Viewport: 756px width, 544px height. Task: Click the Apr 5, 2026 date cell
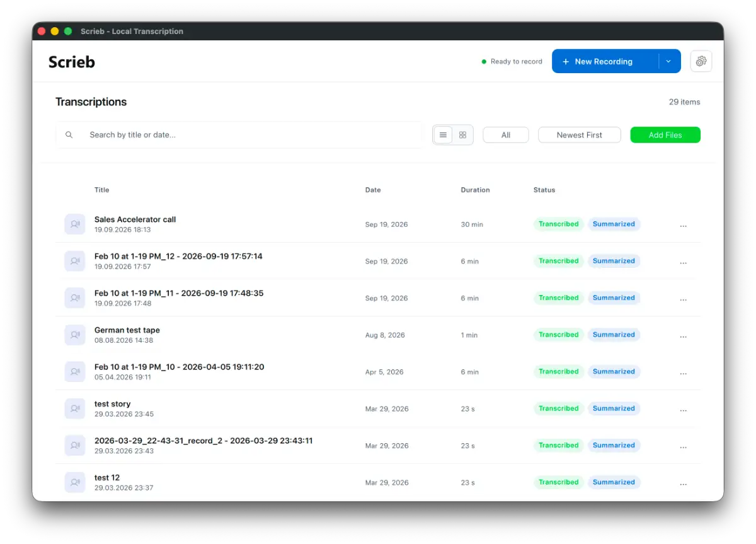[384, 372]
